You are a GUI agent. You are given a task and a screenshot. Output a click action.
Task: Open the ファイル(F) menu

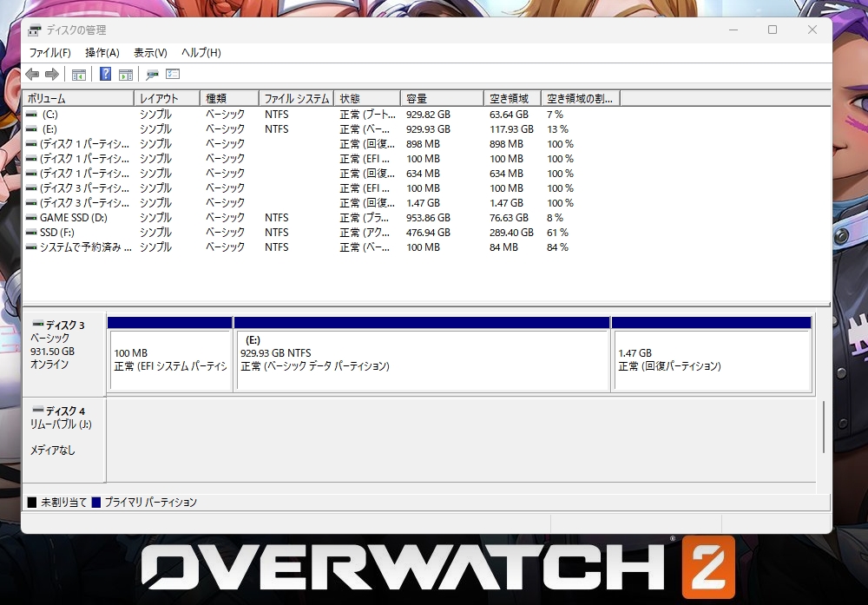pos(49,53)
